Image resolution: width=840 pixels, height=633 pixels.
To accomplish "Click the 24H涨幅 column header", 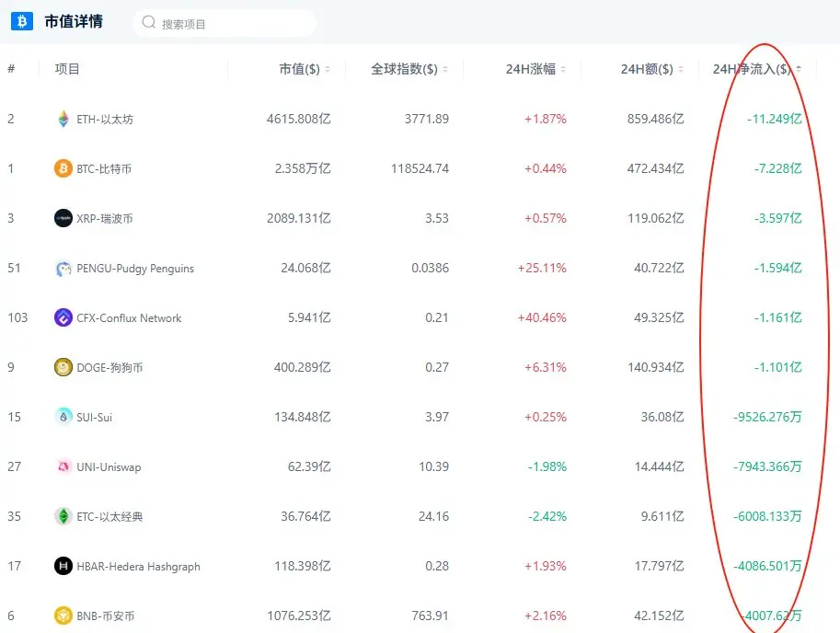I will [530, 69].
